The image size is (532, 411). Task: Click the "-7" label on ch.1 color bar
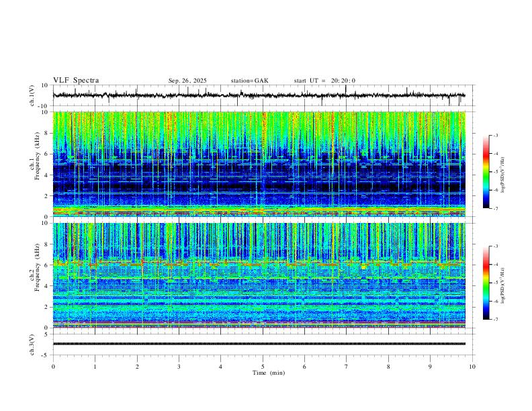click(x=495, y=209)
